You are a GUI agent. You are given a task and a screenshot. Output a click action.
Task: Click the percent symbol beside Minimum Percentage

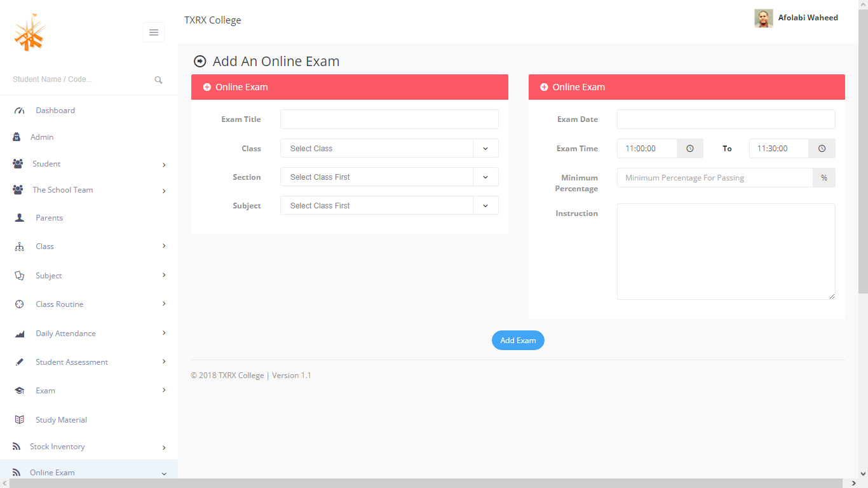824,177
